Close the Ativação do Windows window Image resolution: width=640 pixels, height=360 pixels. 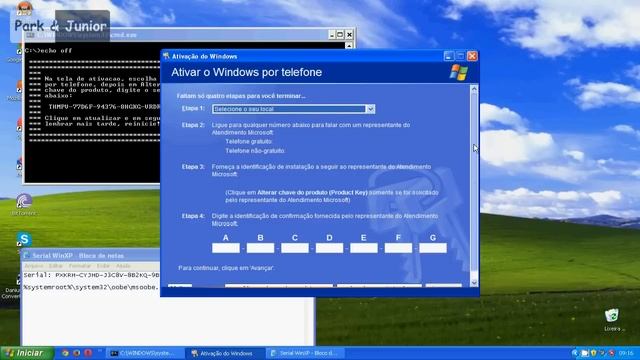click(x=472, y=56)
